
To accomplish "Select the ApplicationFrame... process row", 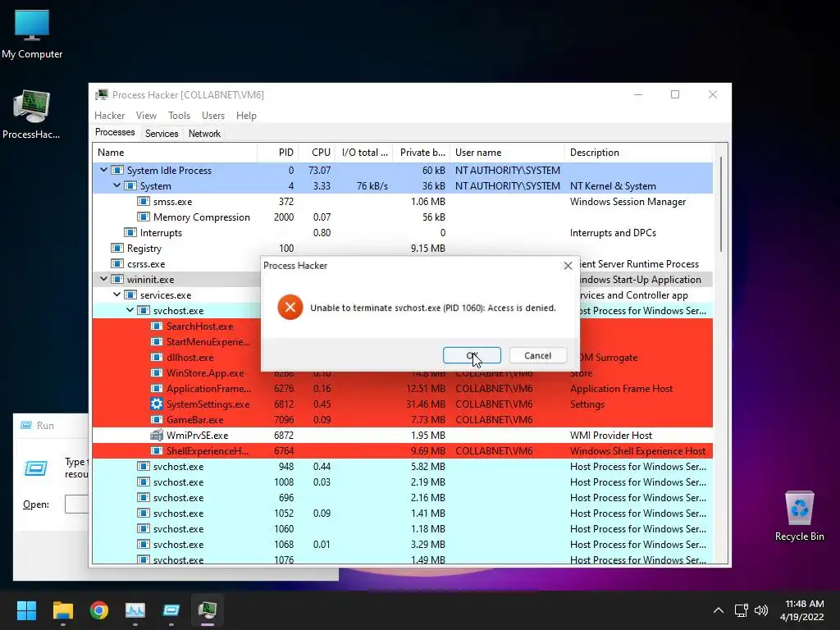I will point(402,388).
